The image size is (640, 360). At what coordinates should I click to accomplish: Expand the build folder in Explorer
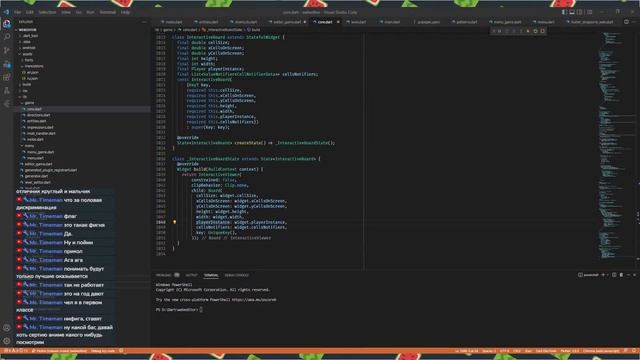pyautogui.click(x=27, y=84)
